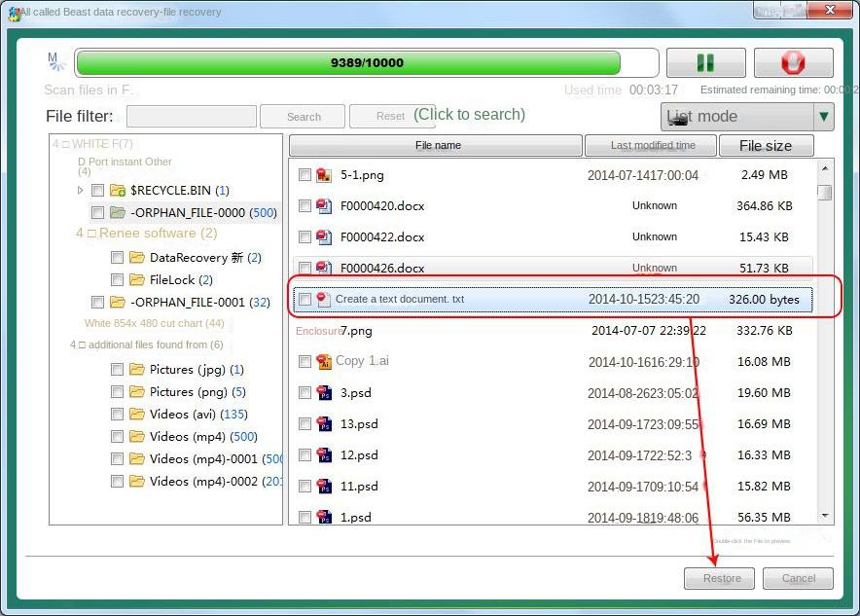This screenshot has width=860, height=616.
Task: Click the Illustrator icon beside Copy 1.ai
Action: 325,362
